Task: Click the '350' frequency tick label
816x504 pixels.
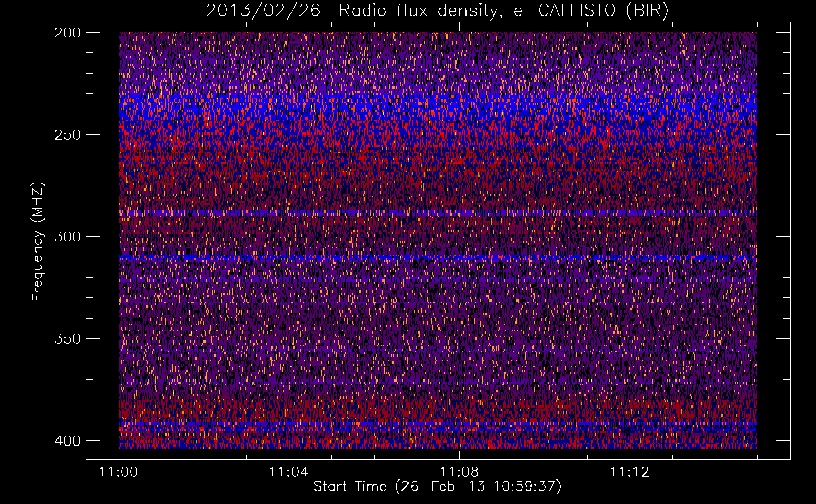Action: click(x=68, y=339)
